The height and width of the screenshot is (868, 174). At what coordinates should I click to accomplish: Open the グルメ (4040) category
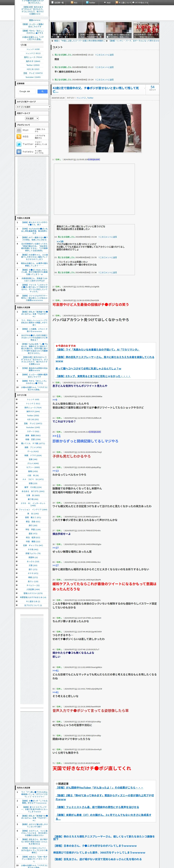33,463
